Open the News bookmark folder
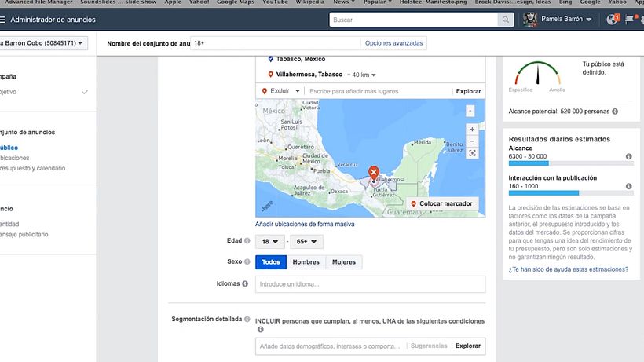The height and width of the screenshot is (362, 644). click(344, 2)
